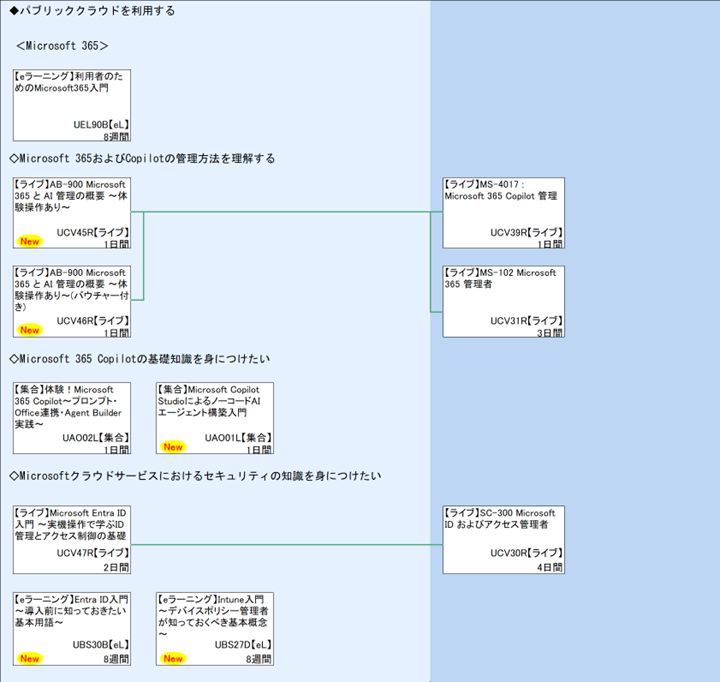The image size is (720, 682).
Task: Click the heading ◆パブリッククラウドを利用する
Action: (x=92, y=11)
